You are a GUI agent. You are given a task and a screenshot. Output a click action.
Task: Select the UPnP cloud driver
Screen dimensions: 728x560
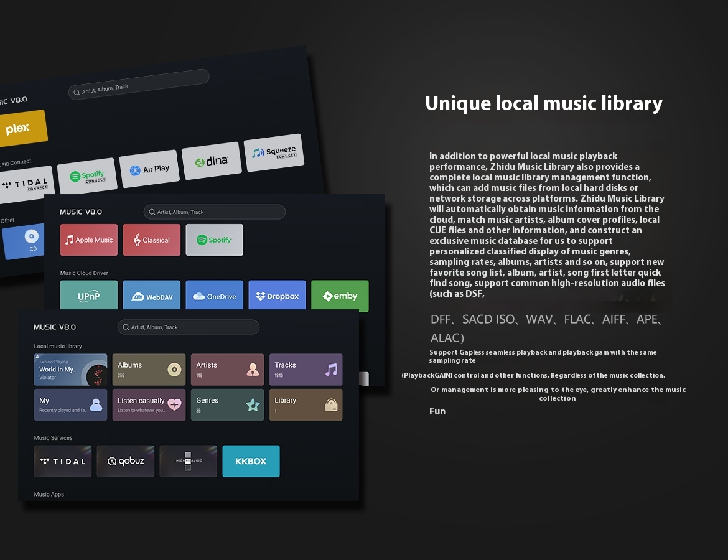pyautogui.click(x=89, y=296)
